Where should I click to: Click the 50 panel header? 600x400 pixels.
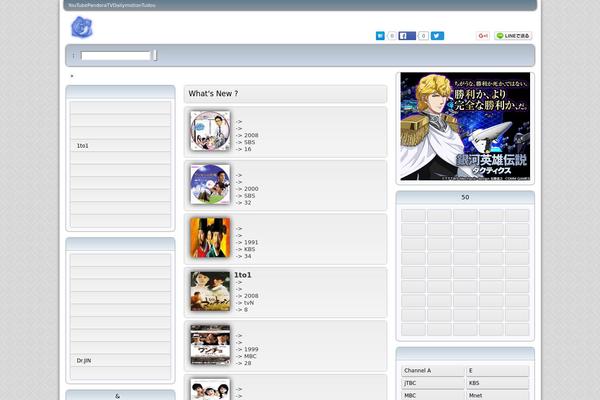465,197
